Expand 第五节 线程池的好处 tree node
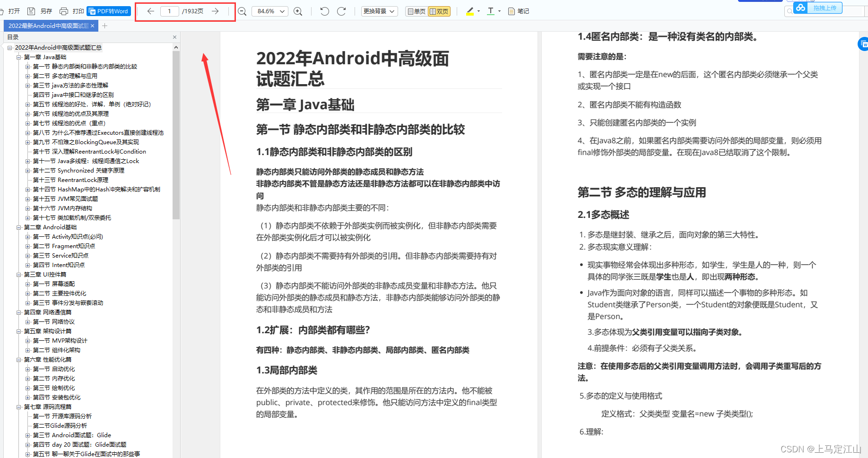The height and width of the screenshot is (458, 868). (27, 104)
